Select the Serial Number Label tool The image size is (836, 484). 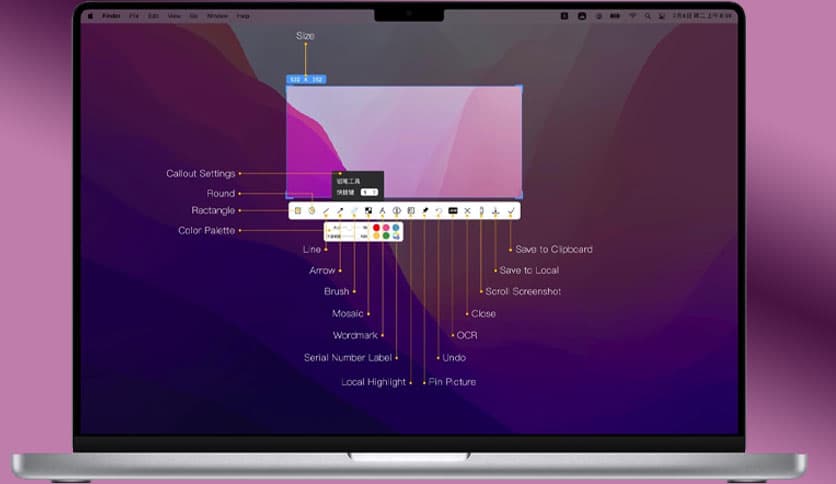point(397,211)
